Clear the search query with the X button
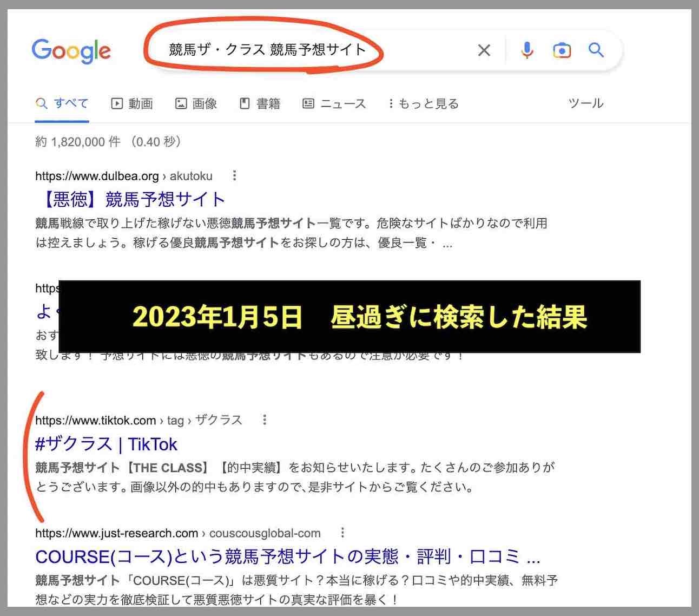699x616 pixels. click(484, 50)
